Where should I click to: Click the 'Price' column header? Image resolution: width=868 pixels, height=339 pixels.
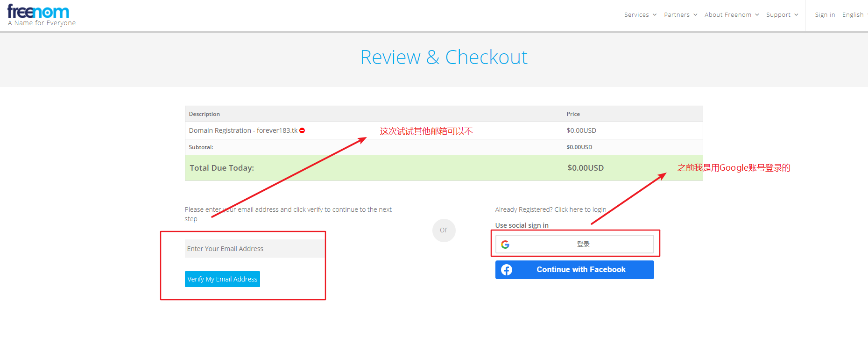click(x=573, y=114)
